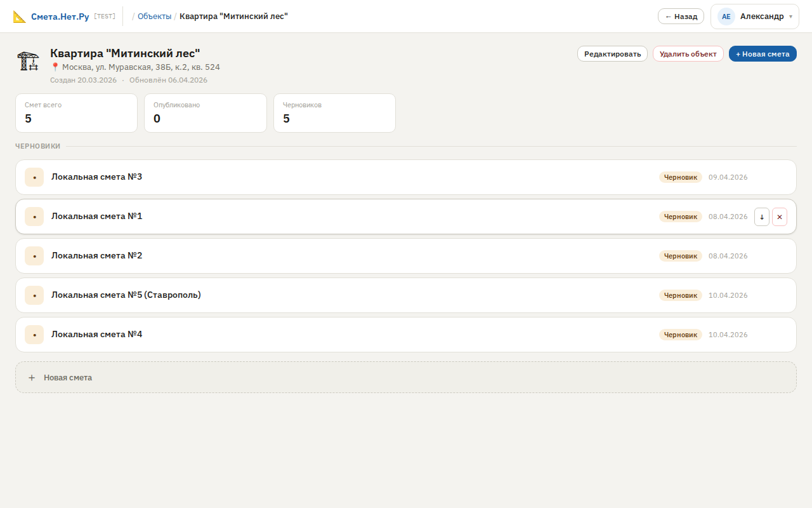Click the dot icon of Локальная смета №2

(x=34, y=256)
